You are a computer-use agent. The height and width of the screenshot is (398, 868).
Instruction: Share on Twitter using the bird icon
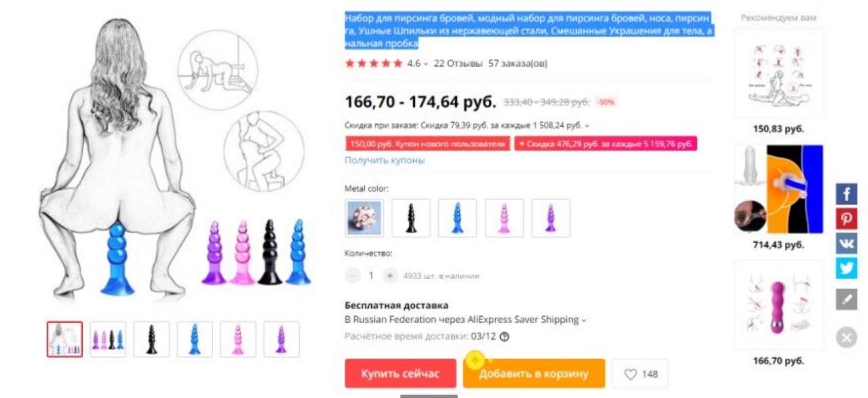(846, 268)
